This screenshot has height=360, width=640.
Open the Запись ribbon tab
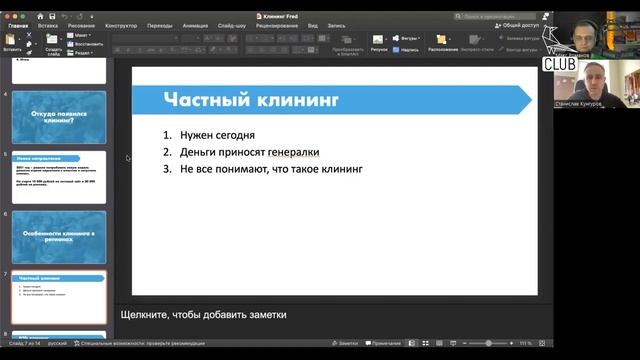tap(336, 26)
